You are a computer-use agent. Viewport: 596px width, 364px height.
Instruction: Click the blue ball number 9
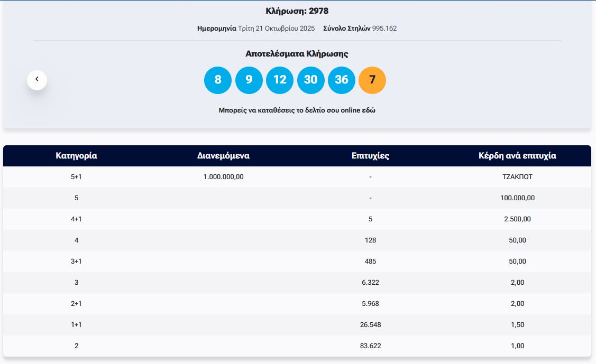[x=249, y=80]
